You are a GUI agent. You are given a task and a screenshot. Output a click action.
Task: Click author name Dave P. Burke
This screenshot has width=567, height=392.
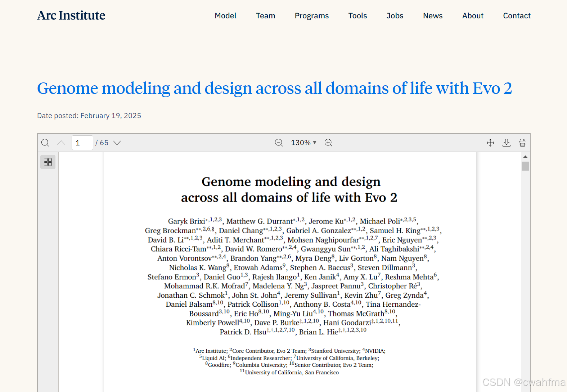pyautogui.click(x=277, y=323)
